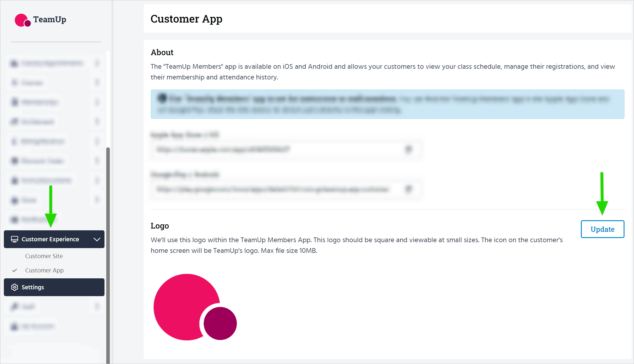Open My Account in the sidebar
Screen dimensions: 634x364
click(x=38, y=326)
